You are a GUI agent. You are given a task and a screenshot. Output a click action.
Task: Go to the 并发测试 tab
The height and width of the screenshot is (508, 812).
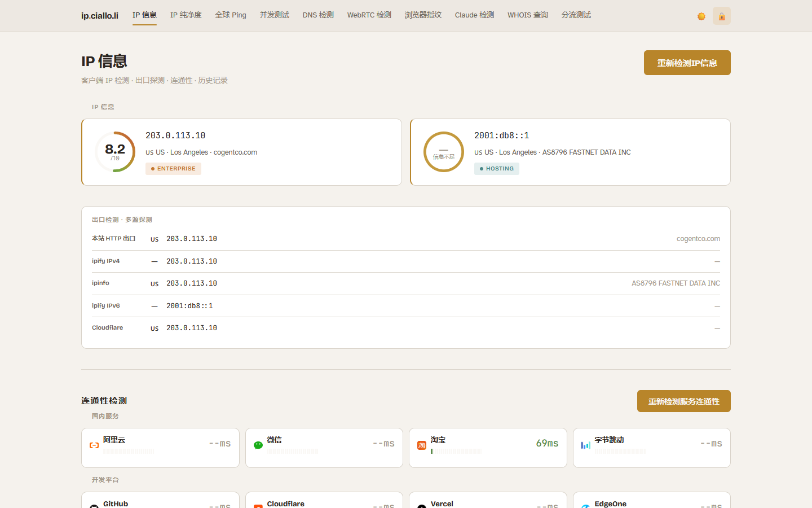tap(275, 15)
